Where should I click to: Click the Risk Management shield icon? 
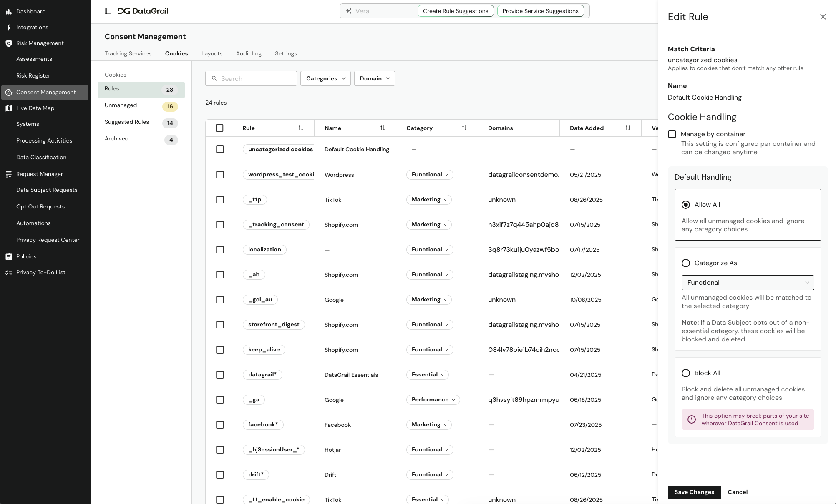(8, 43)
